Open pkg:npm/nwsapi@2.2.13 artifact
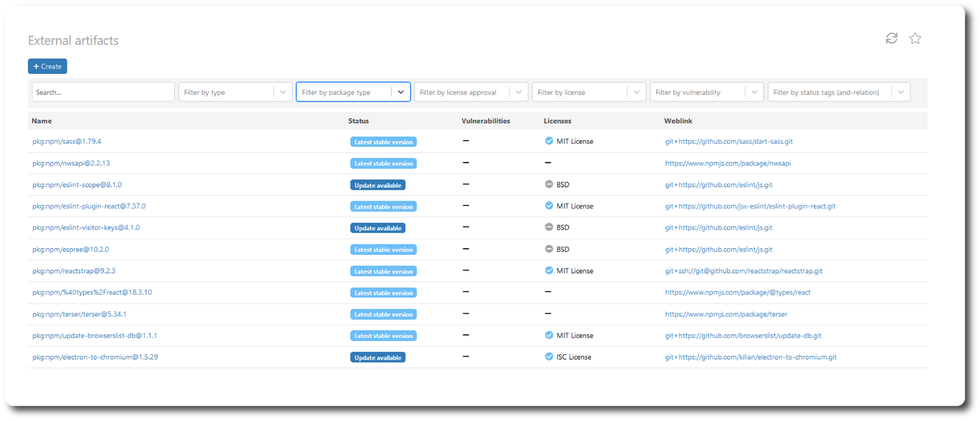The width and height of the screenshot is (980, 421). pyautogui.click(x=71, y=163)
